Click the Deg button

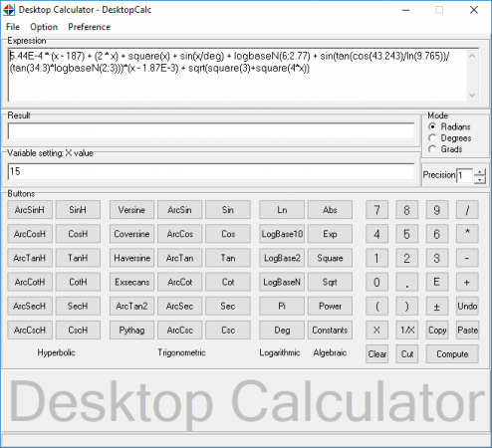tap(282, 331)
